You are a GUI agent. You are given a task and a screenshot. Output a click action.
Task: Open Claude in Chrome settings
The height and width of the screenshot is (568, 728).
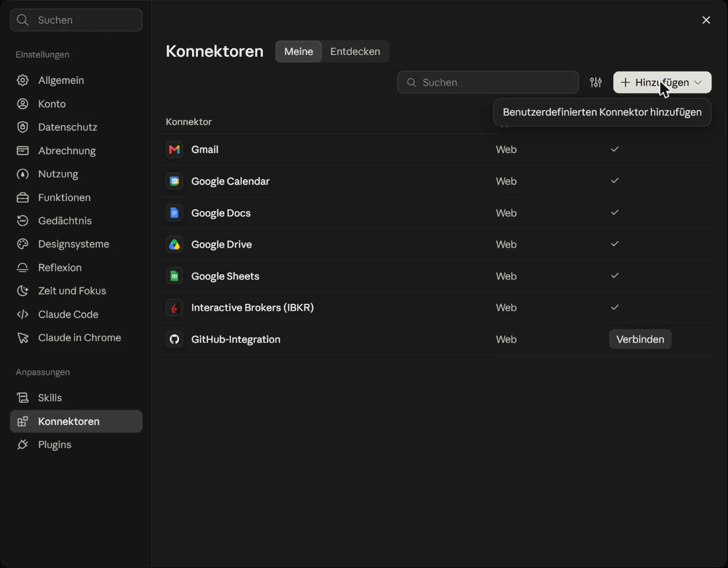pos(76,338)
